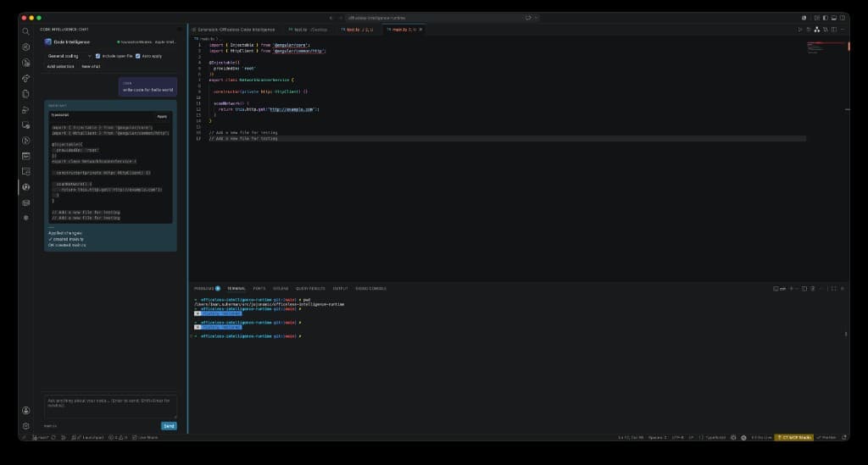The image size is (868, 465).
Task: Click the New chat button
Action: [x=91, y=66]
